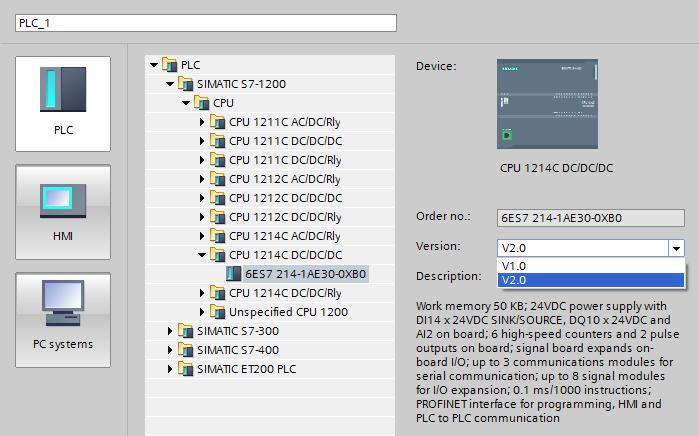Select the SIMATIC ET200 PLC label
This screenshot has height=436, width=699.
pyautogui.click(x=246, y=369)
